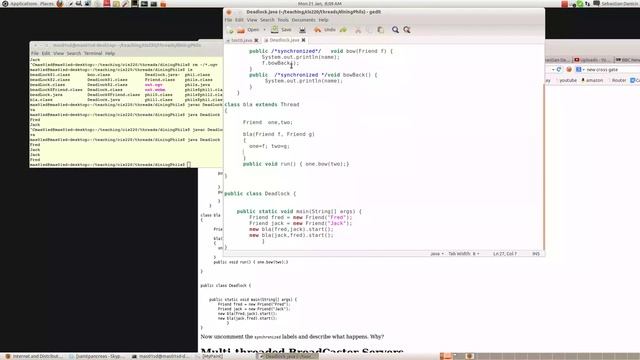Open the Places menu in top panel
The width and height of the screenshot is (640, 360).
[x=47, y=4]
